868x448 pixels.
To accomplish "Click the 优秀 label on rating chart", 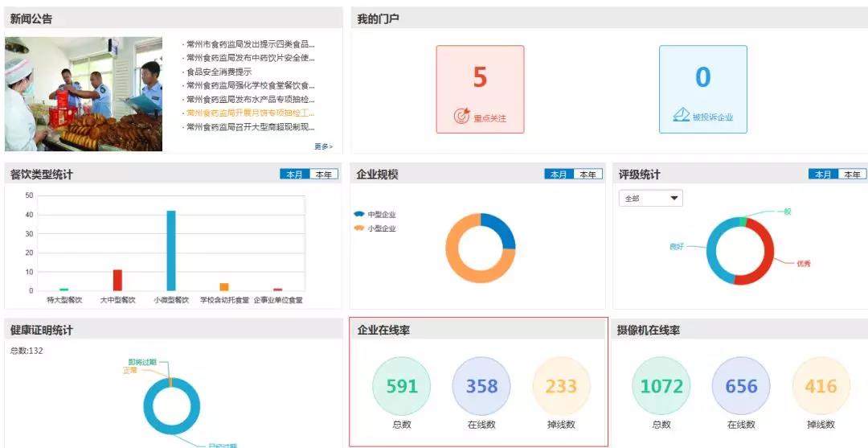I will coord(804,264).
